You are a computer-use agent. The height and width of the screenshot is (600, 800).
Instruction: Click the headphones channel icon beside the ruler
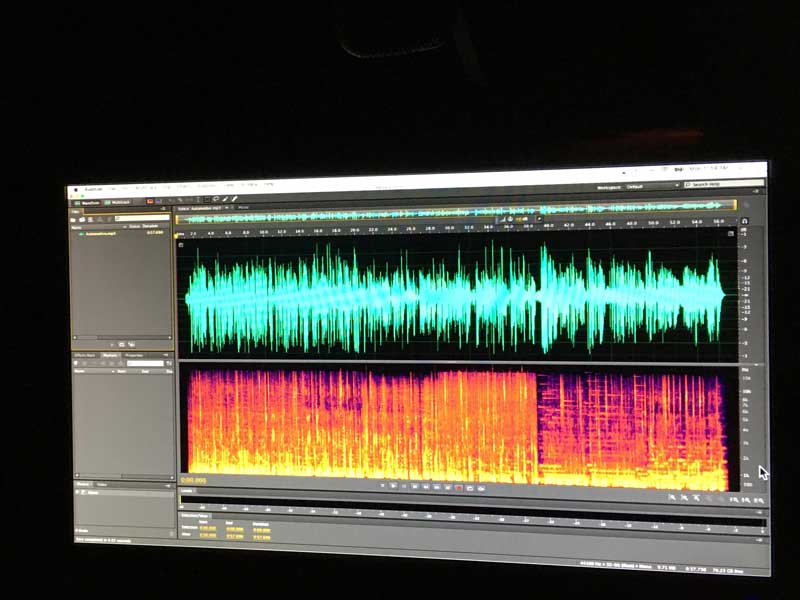pos(744,221)
